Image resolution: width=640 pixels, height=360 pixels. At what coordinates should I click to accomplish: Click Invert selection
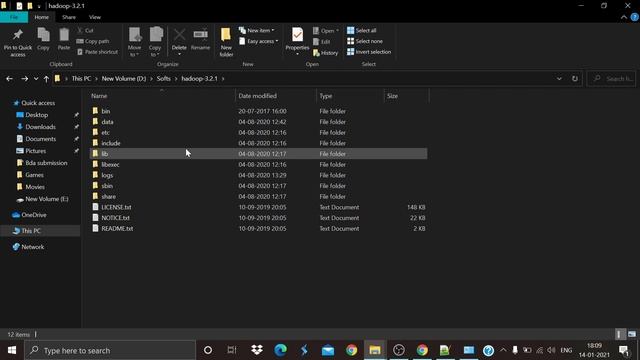369,52
